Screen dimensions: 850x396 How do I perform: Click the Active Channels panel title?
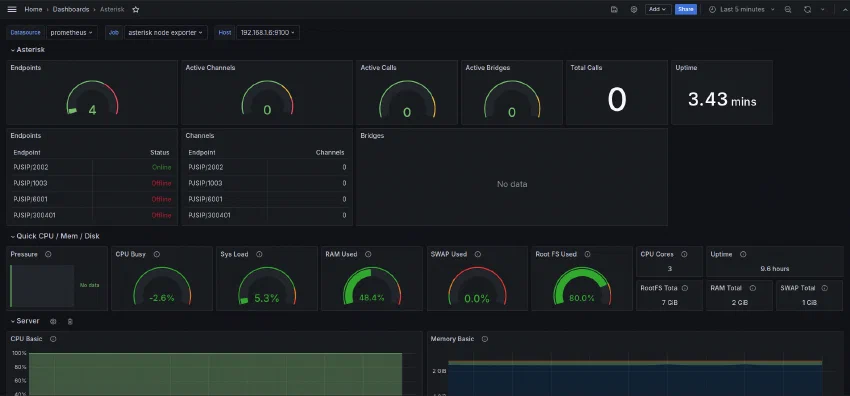210,68
